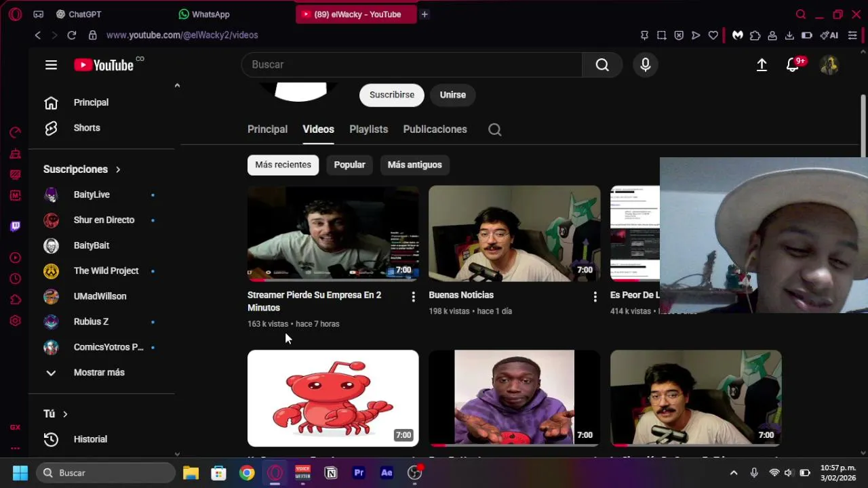Image resolution: width=868 pixels, height=488 pixels.
Task: Click the Unirse membership button
Action: point(452,95)
